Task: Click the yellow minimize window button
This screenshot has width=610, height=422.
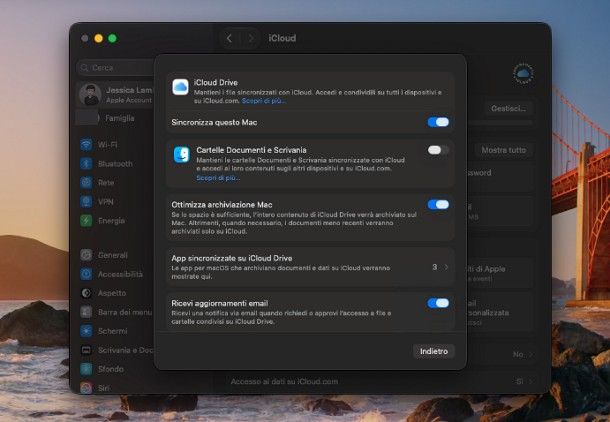Action: coord(98,38)
